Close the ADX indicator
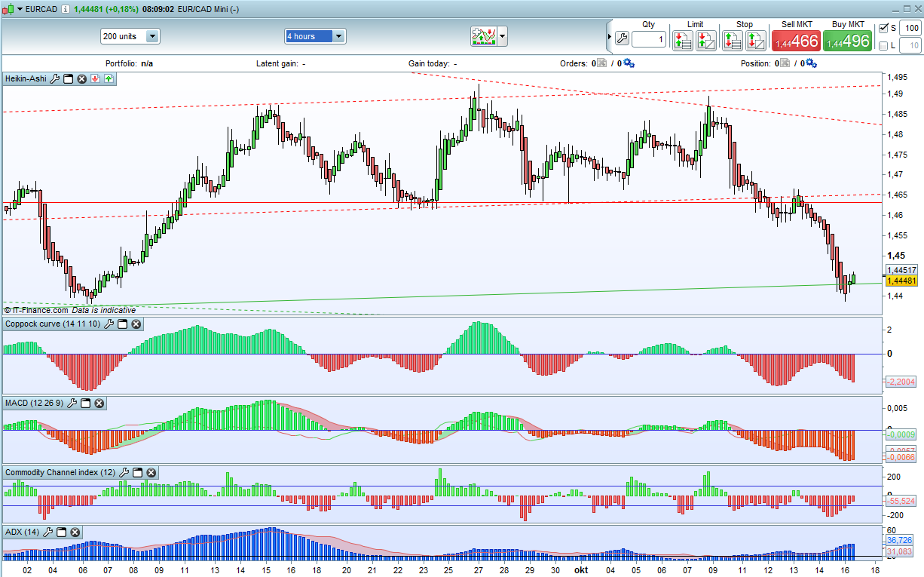924x577 pixels. click(75, 532)
